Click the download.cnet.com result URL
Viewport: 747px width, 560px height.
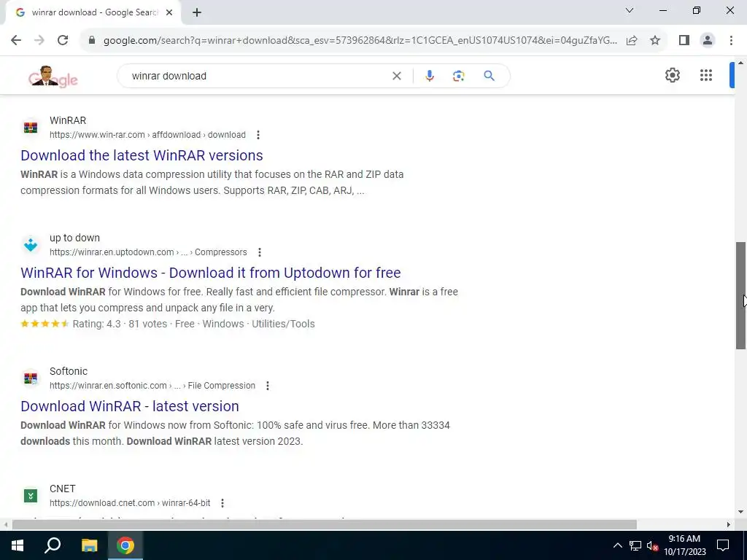pyautogui.click(x=130, y=503)
